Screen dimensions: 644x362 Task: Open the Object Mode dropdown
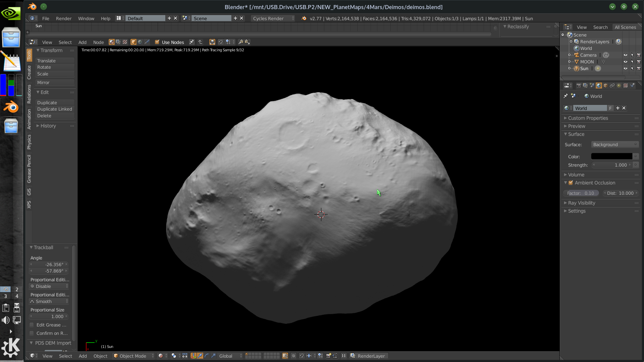pos(134,356)
